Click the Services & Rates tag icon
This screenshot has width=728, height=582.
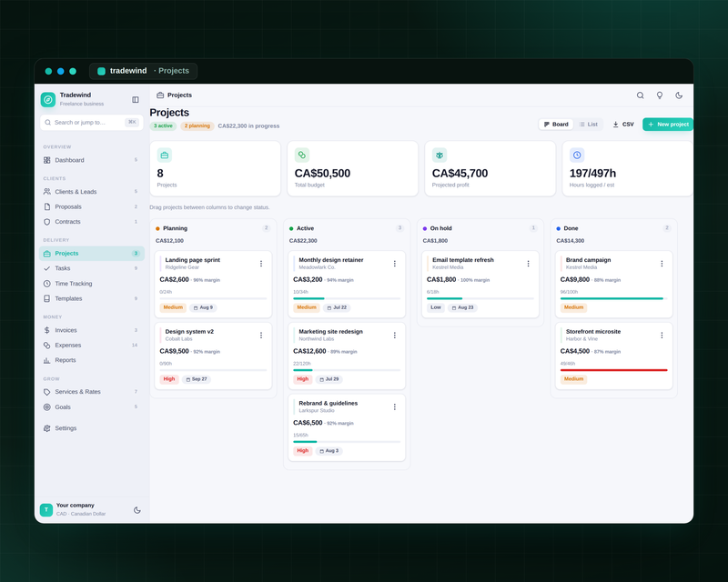click(x=47, y=392)
